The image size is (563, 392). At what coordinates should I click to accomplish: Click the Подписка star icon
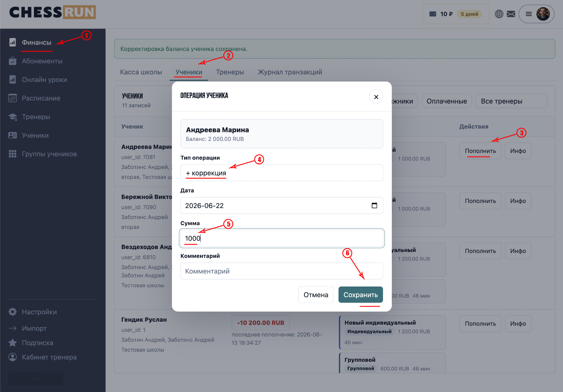[12, 343]
